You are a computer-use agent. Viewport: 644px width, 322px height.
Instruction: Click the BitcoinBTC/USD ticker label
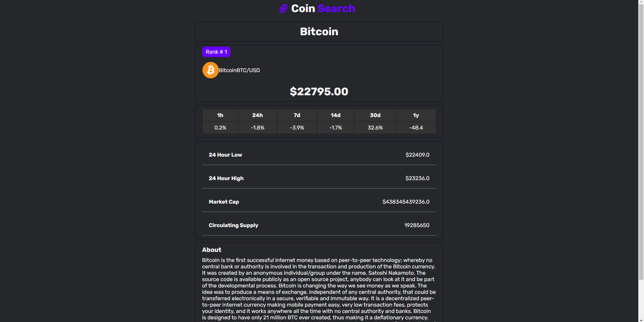[x=239, y=70]
